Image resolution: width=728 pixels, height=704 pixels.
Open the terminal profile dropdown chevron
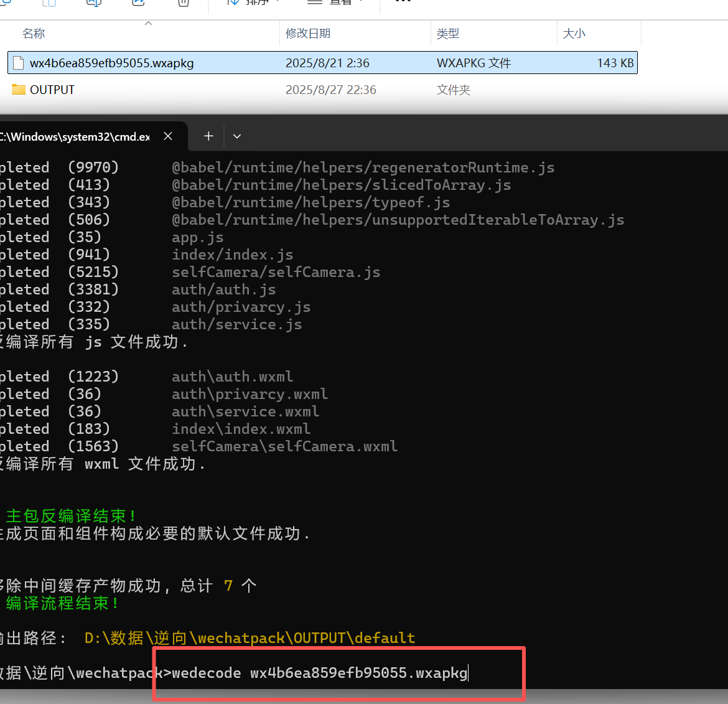coord(237,136)
